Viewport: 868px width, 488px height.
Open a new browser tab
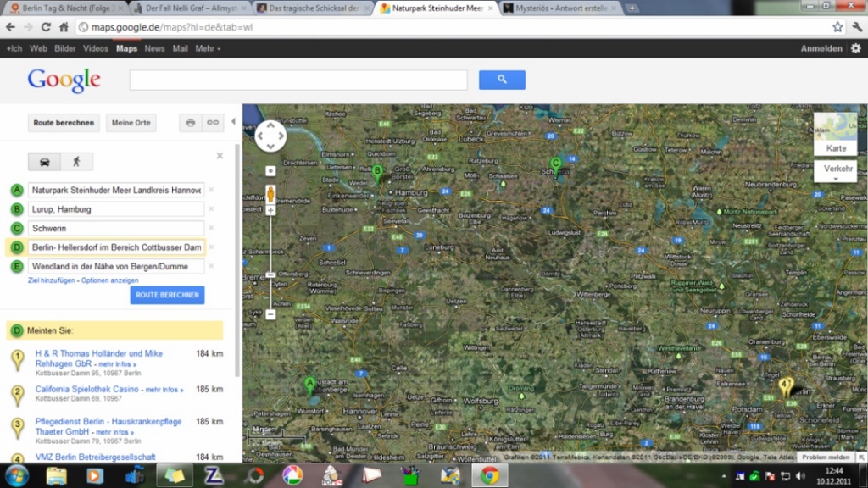coord(632,8)
